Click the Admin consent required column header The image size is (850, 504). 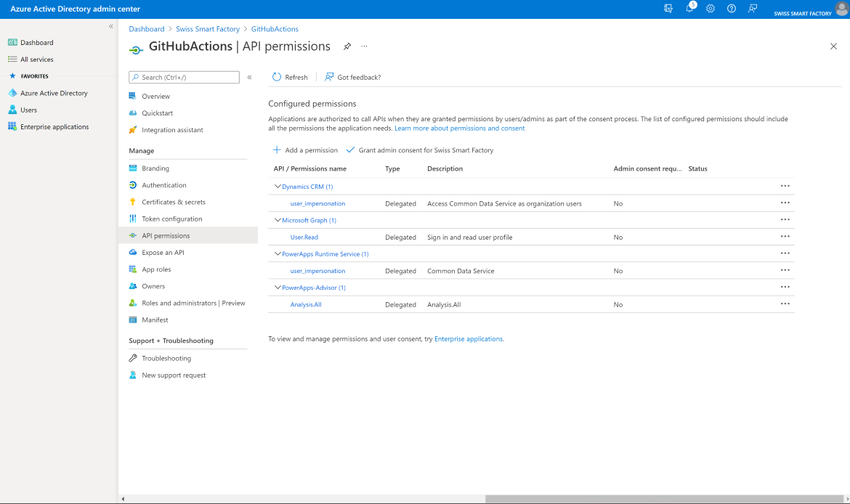(648, 168)
